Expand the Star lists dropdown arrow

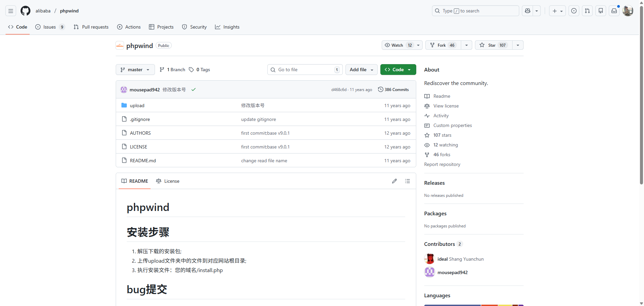[518, 45]
